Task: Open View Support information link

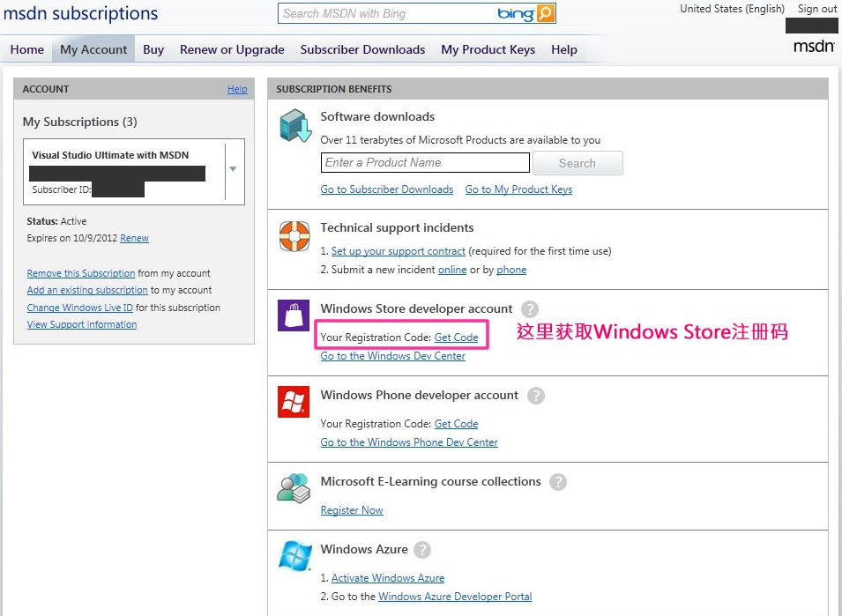Action: 82,324
